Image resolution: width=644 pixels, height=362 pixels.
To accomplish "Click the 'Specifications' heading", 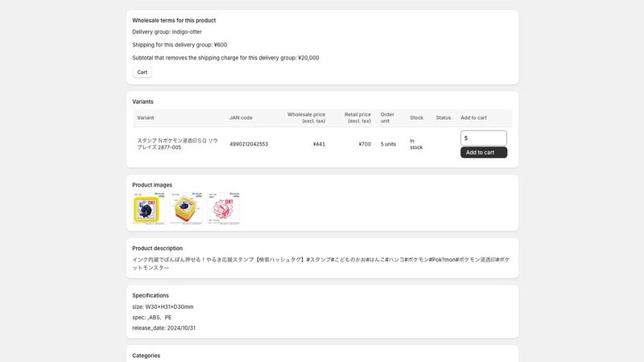I will (x=151, y=295).
